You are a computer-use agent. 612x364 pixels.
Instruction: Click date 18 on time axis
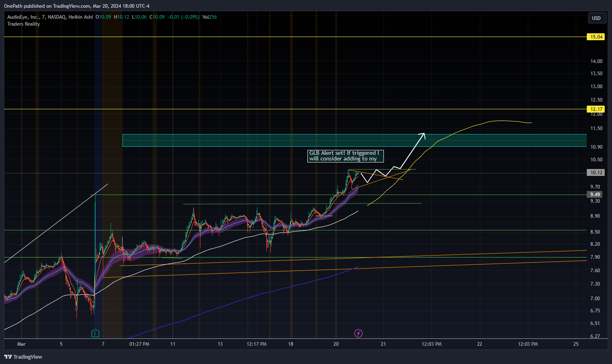pyautogui.click(x=291, y=344)
